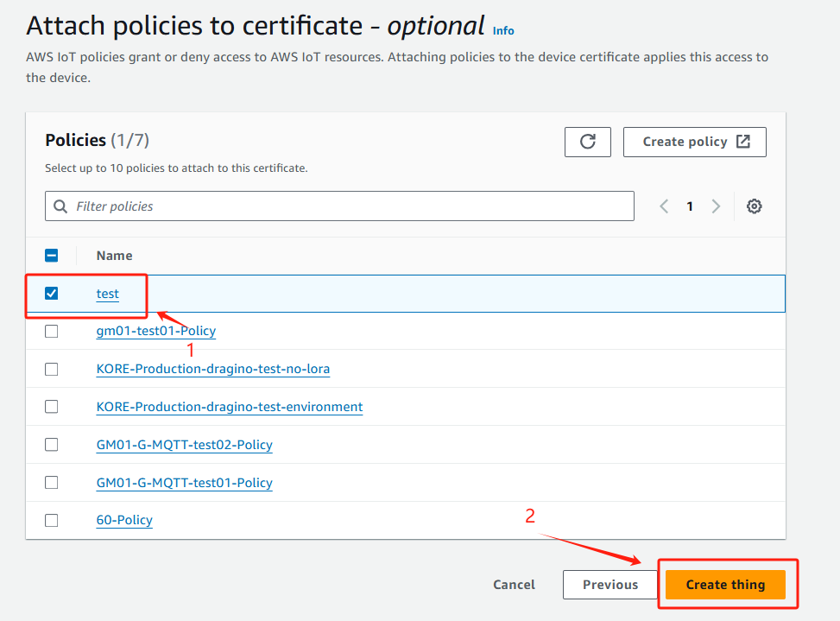The width and height of the screenshot is (840, 621).
Task: Go to next page of policies
Action: (716, 206)
